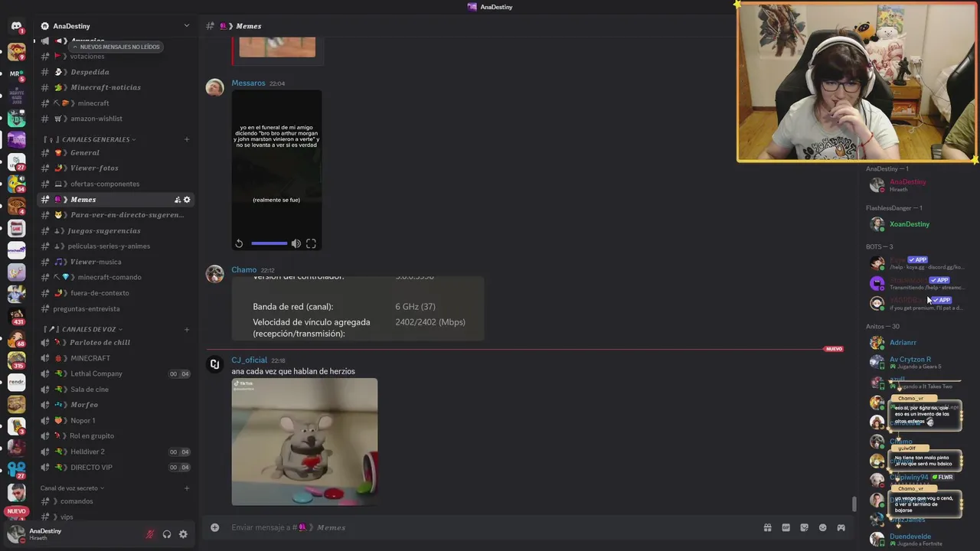Collapse the CANALES GENERALES category
980x551 pixels.
pyautogui.click(x=96, y=139)
